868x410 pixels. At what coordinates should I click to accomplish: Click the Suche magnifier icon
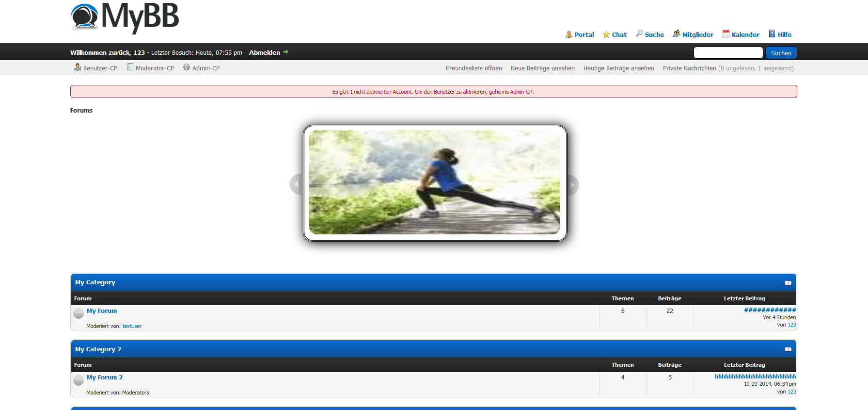pos(639,34)
